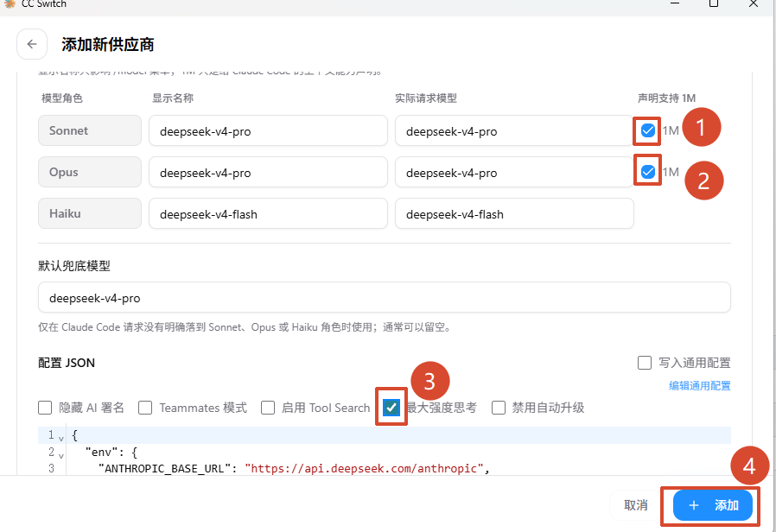
Task: Edit the Opus display name field
Action: pyautogui.click(x=268, y=173)
